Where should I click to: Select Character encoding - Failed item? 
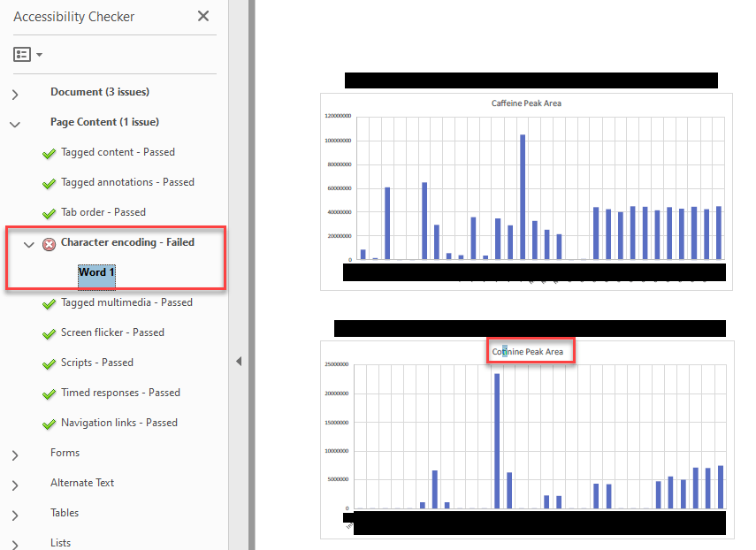tap(127, 242)
